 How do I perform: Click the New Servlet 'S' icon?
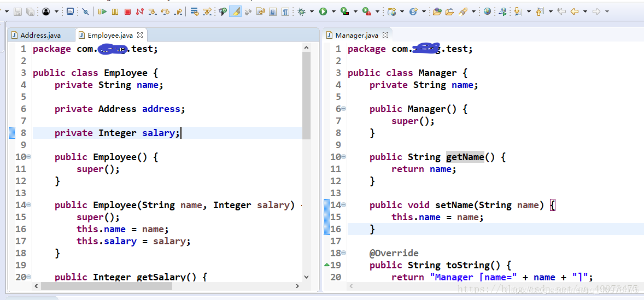point(414,12)
